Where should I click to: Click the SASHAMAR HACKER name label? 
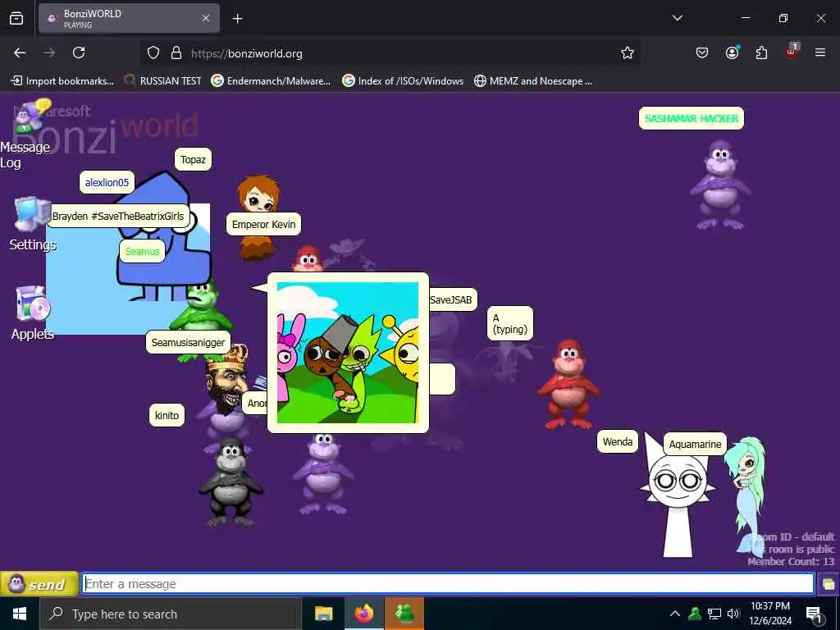(691, 118)
